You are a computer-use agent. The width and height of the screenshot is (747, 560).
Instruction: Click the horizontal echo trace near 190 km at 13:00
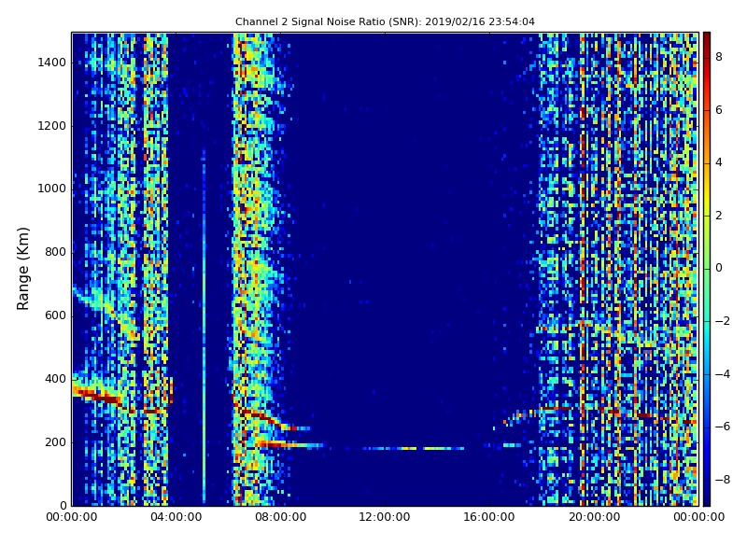[413, 448]
